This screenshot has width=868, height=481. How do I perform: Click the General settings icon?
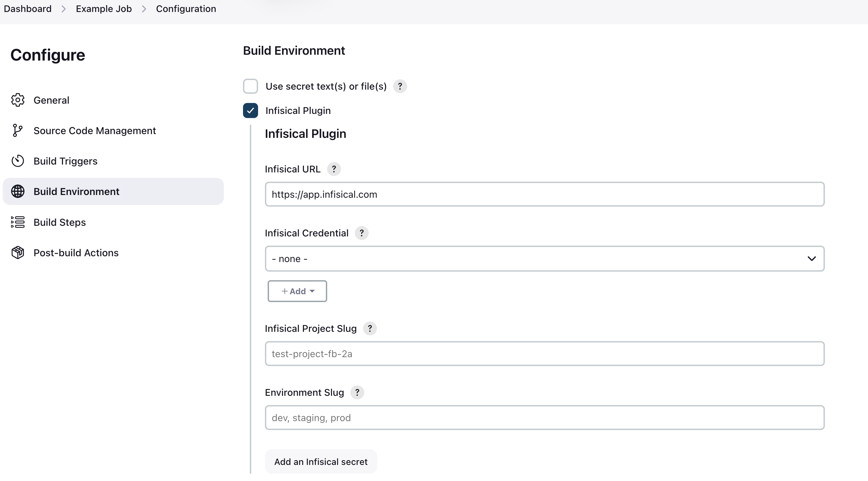17,100
